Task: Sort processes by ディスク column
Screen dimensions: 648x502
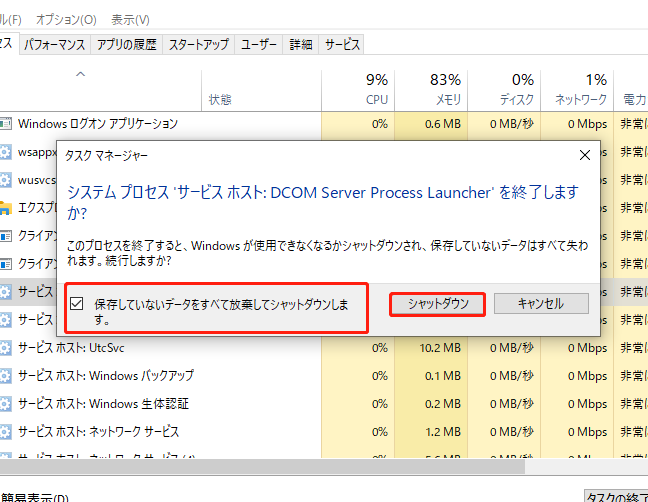Action: pyautogui.click(x=504, y=90)
